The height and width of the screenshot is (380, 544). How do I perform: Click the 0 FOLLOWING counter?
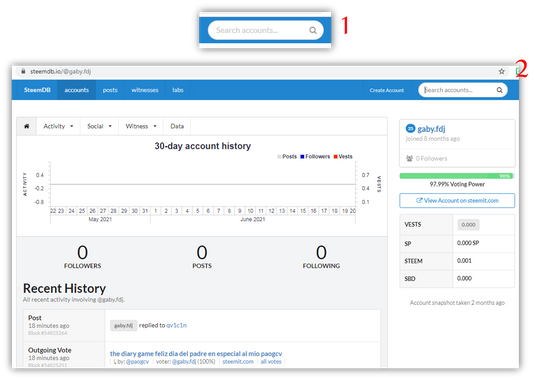[x=321, y=257]
